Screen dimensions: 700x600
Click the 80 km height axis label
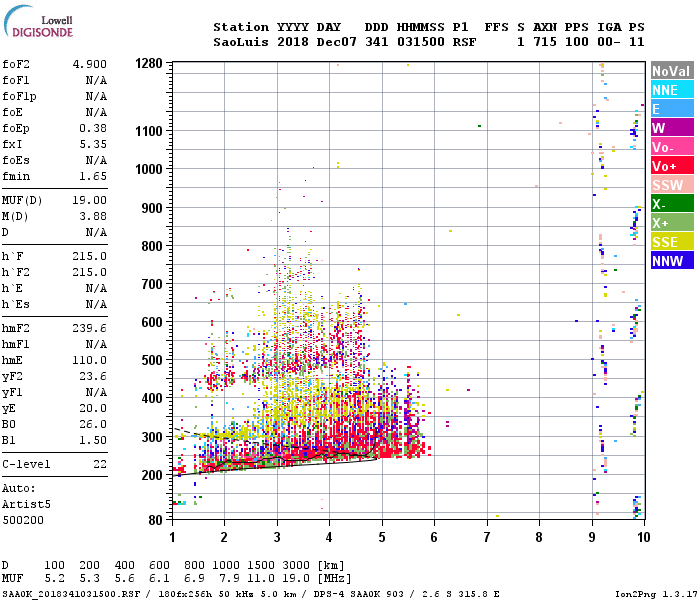tap(155, 520)
